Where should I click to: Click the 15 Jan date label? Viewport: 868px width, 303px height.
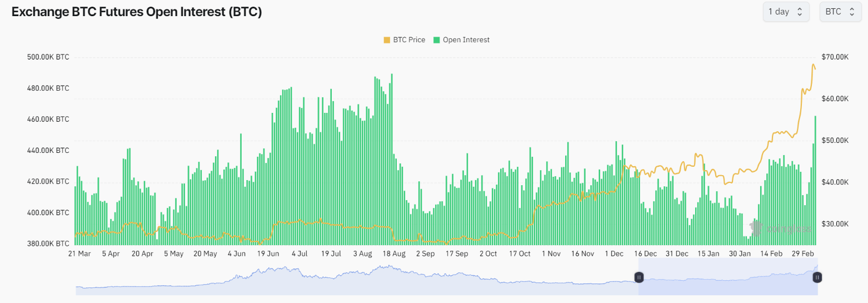[709, 254]
